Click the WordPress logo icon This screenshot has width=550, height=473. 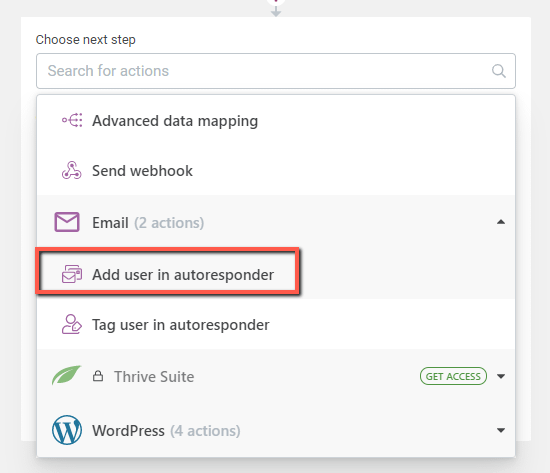coord(67,430)
